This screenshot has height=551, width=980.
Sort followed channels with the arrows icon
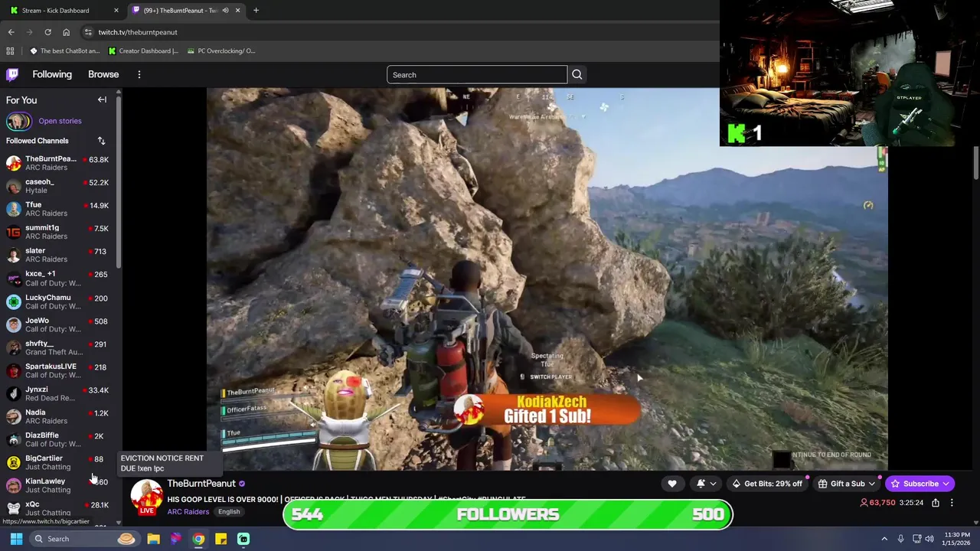pyautogui.click(x=101, y=141)
